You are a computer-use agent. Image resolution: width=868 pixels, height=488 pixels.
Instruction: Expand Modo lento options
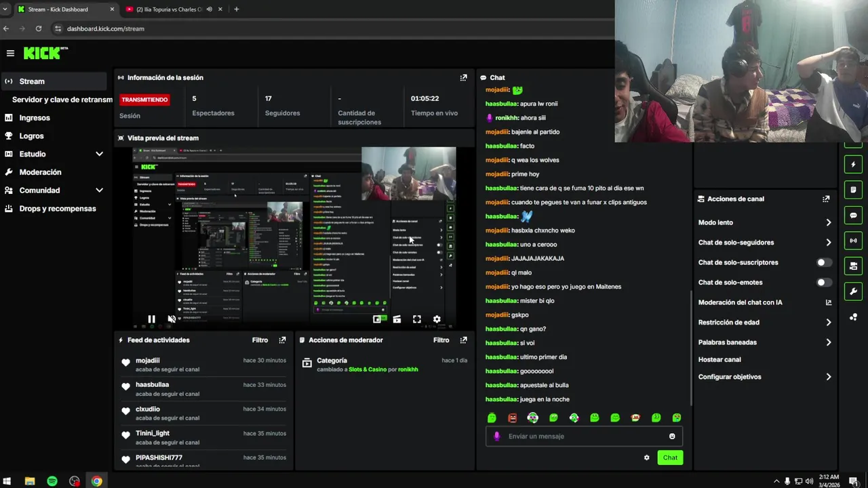[x=828, y=222]
